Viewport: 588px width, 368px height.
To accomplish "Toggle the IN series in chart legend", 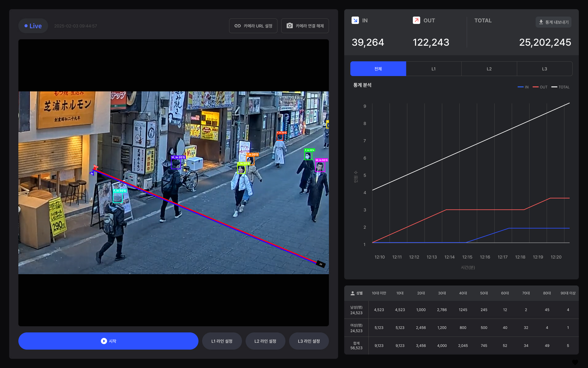I will 523,87.
